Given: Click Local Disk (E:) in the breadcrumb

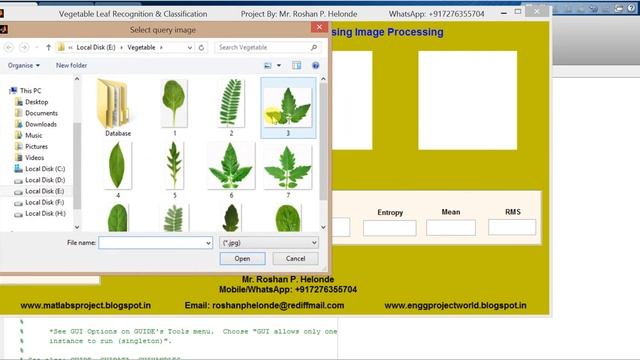Looking at the screenshot, I should [96, 47].
